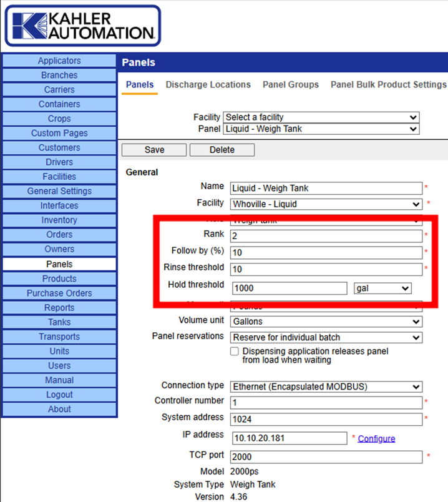Open the Panel Groups tab
This screenshot has width=448, height=502.
(x=290, y=85)
